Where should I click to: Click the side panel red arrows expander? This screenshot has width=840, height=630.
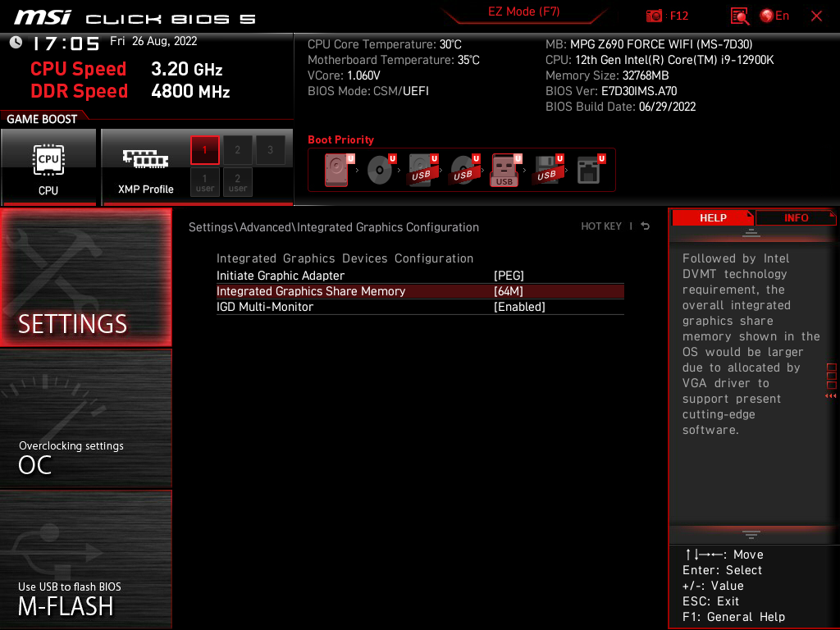pos(831,396)
